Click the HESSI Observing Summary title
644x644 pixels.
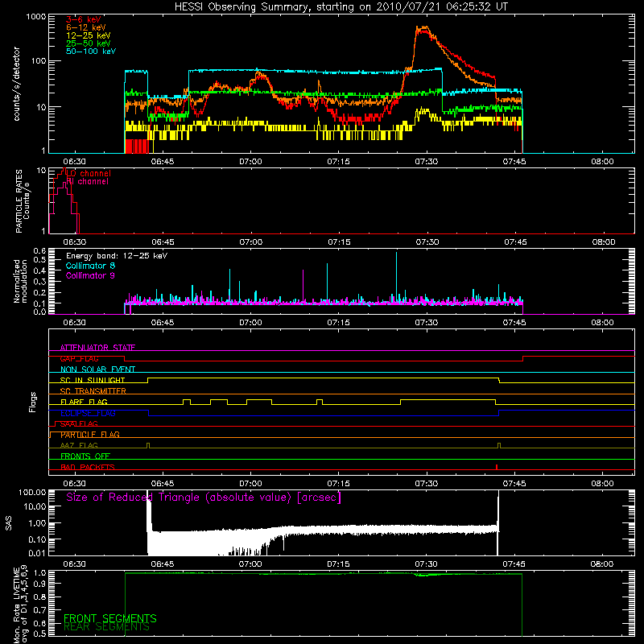pos(341,7)
